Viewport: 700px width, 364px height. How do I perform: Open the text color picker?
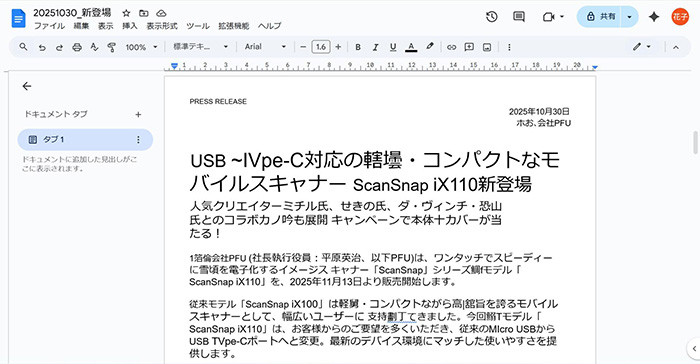(x=411, y=47)
